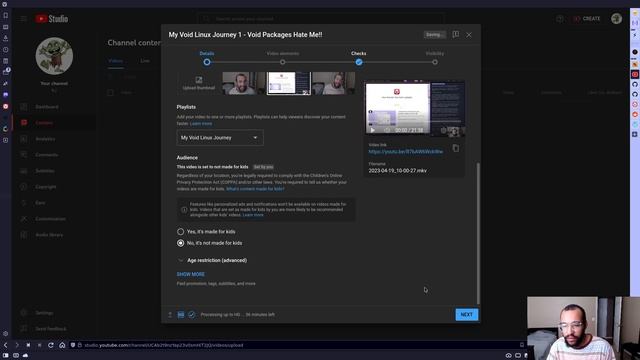Reload the page

pos(51,345)
